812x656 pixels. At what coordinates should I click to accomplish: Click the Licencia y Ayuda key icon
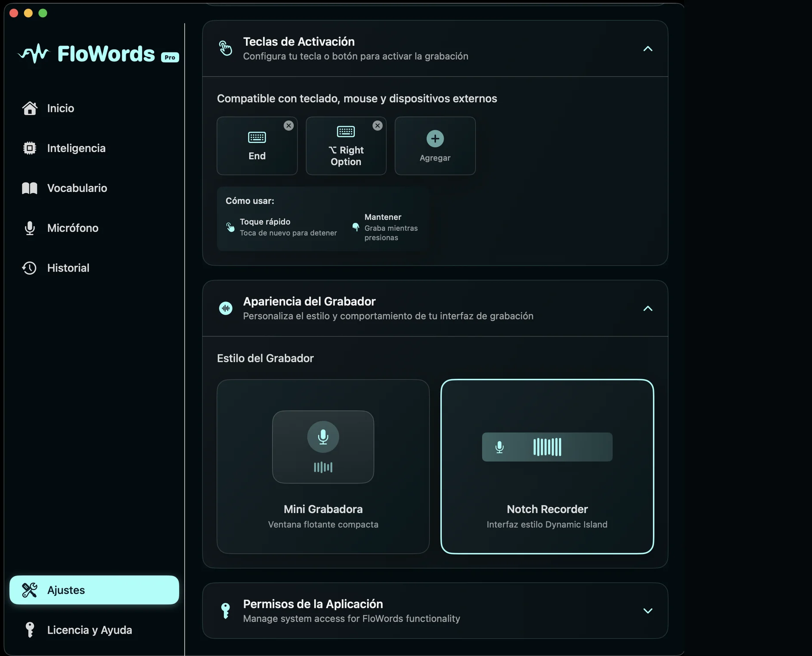[30, 630]
